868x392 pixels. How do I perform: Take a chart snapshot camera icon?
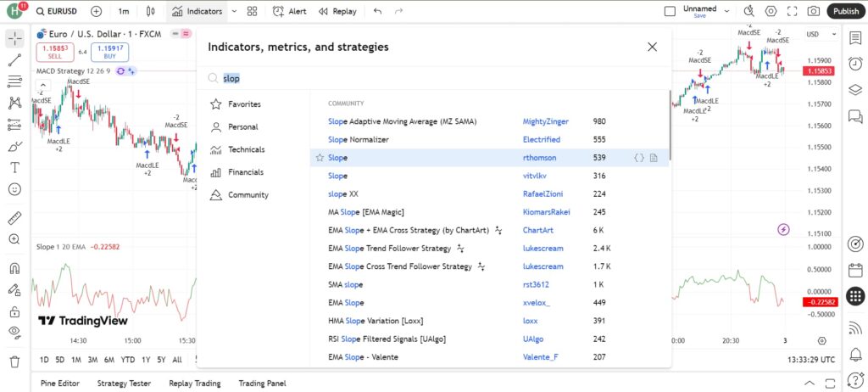point(813,11)
